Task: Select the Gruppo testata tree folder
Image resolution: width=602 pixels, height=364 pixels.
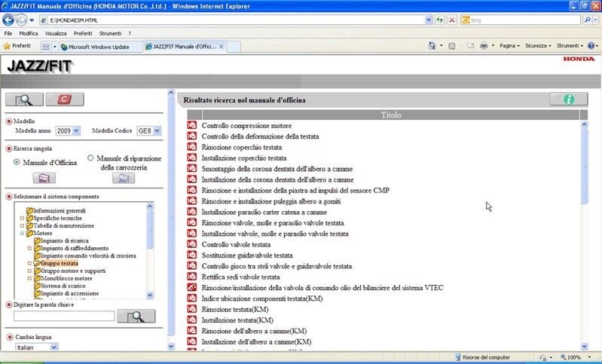Action: (59, 263)
